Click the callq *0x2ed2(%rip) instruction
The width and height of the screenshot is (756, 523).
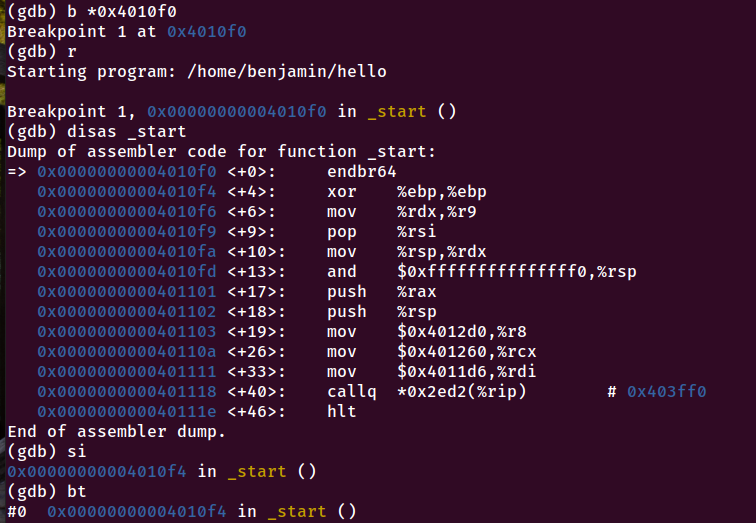pos(426,391)
